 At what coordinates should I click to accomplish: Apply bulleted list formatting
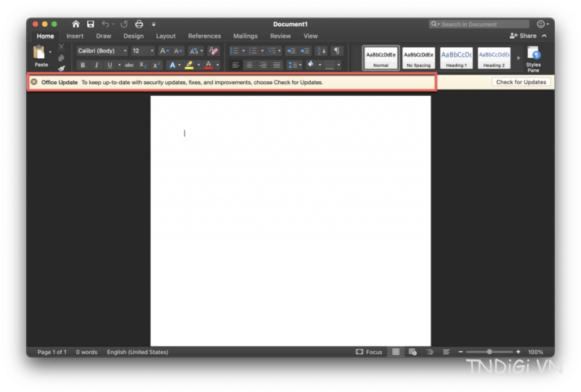click(x=234, y=51)
